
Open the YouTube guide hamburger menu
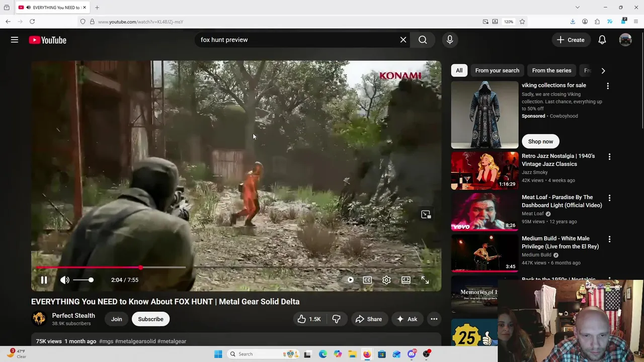[15, 40]
